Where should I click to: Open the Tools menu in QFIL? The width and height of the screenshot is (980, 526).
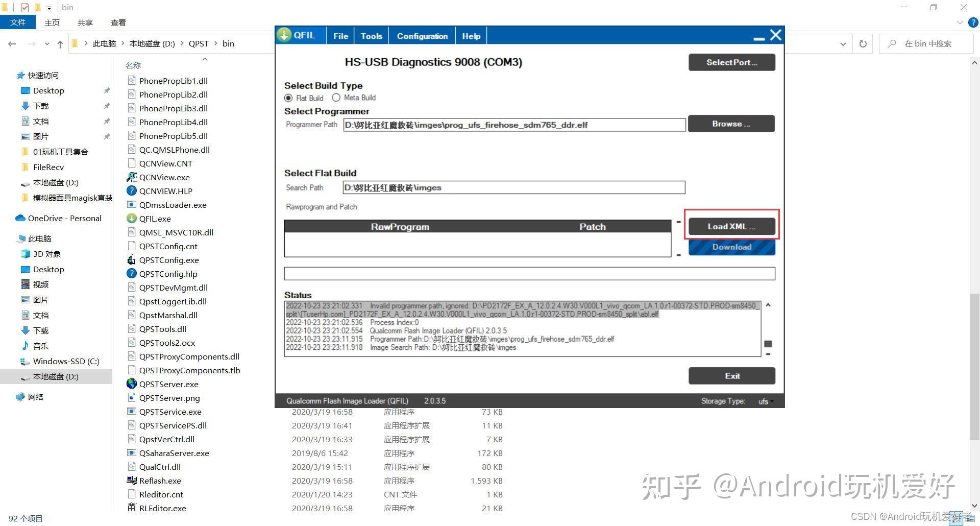click(371, 36)
